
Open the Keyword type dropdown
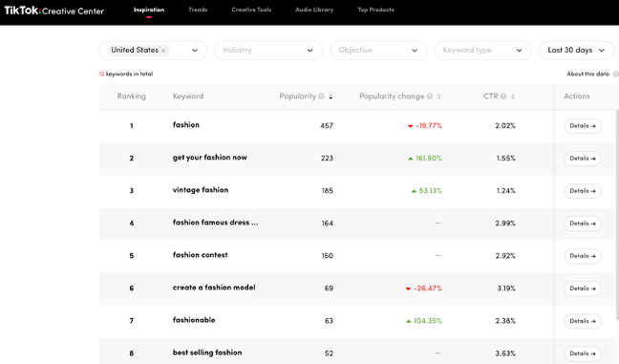(483, 51)
